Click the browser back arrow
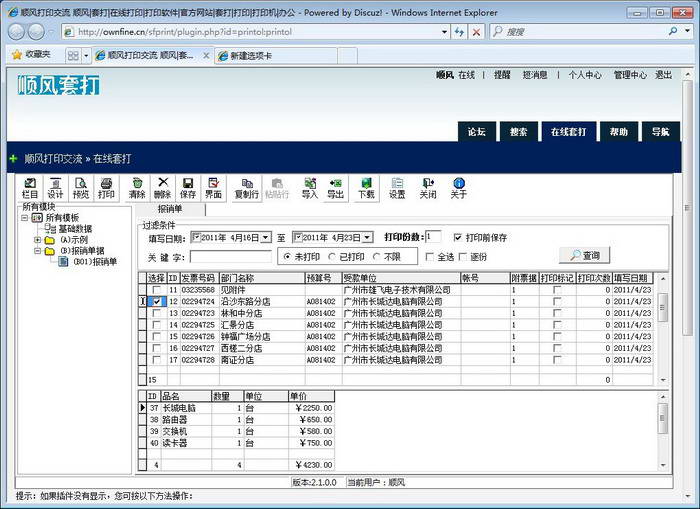700x509 pixels. 17,32
